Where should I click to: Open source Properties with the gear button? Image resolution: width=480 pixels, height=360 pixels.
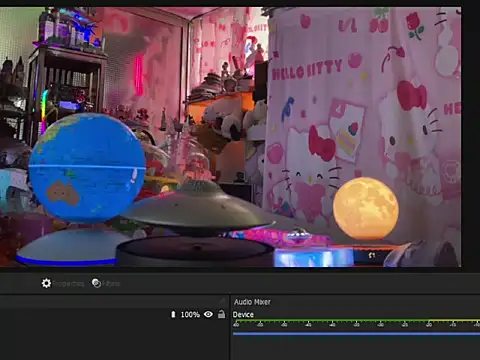[x=63, y=283]
